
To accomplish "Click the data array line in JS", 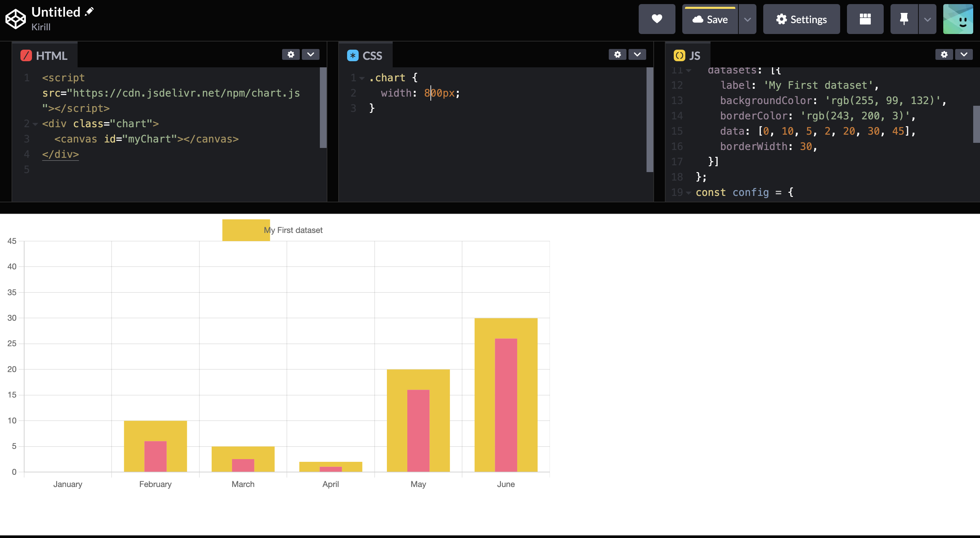I will click(818, 131).
